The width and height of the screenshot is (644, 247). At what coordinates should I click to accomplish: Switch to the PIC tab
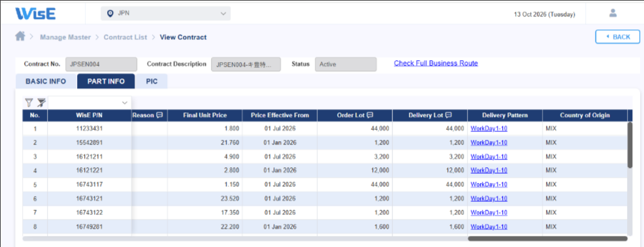click(x=152, y=82)
